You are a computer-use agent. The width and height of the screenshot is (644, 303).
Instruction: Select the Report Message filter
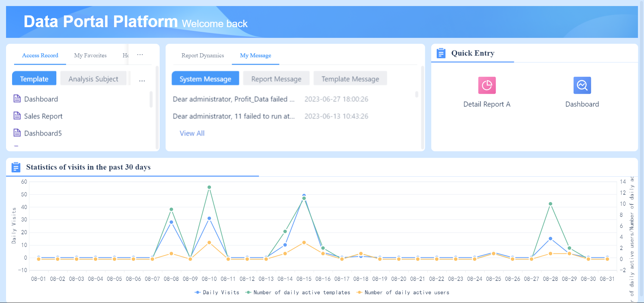tap(276, 78)
